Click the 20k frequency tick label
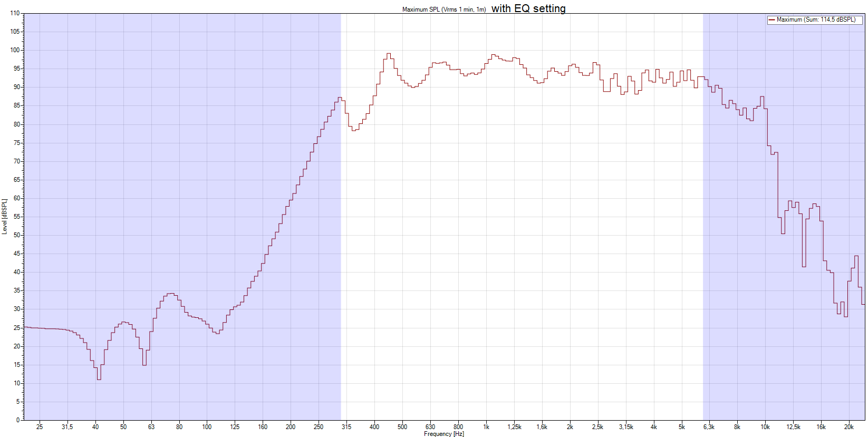 (848, 427)
